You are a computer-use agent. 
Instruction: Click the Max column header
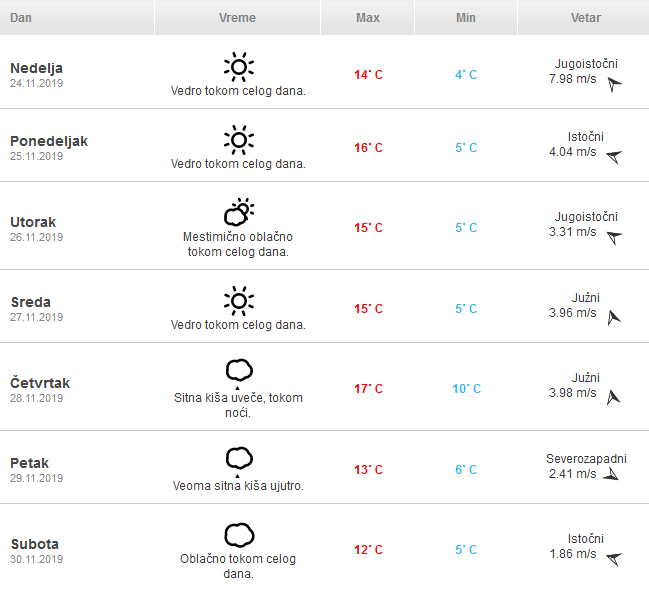click(367, 18)
